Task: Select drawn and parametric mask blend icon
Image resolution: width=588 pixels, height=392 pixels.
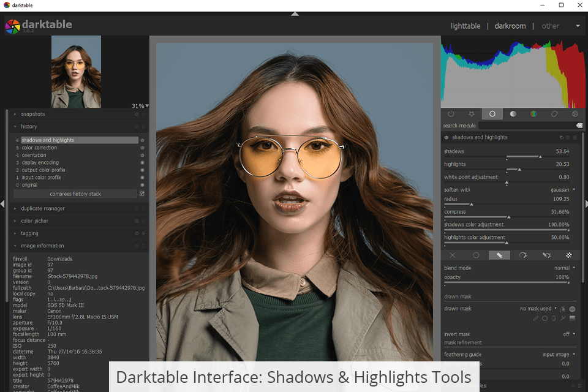Action: (546, 255)
